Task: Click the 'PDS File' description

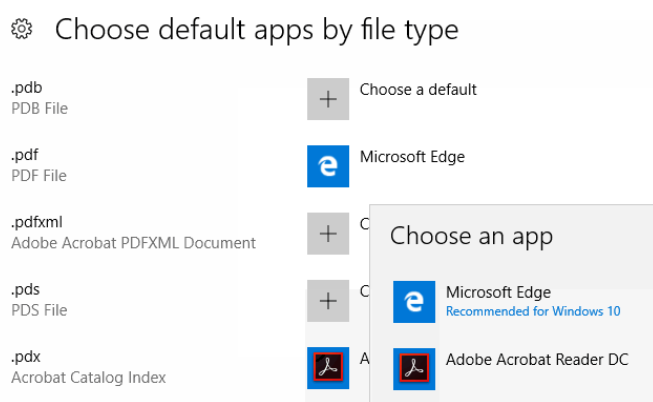Action: 39,310
